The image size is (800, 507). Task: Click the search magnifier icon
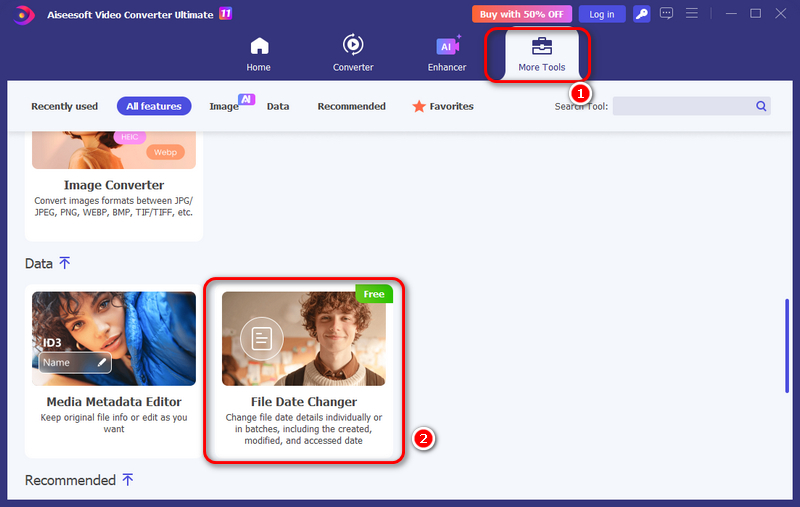761,106
